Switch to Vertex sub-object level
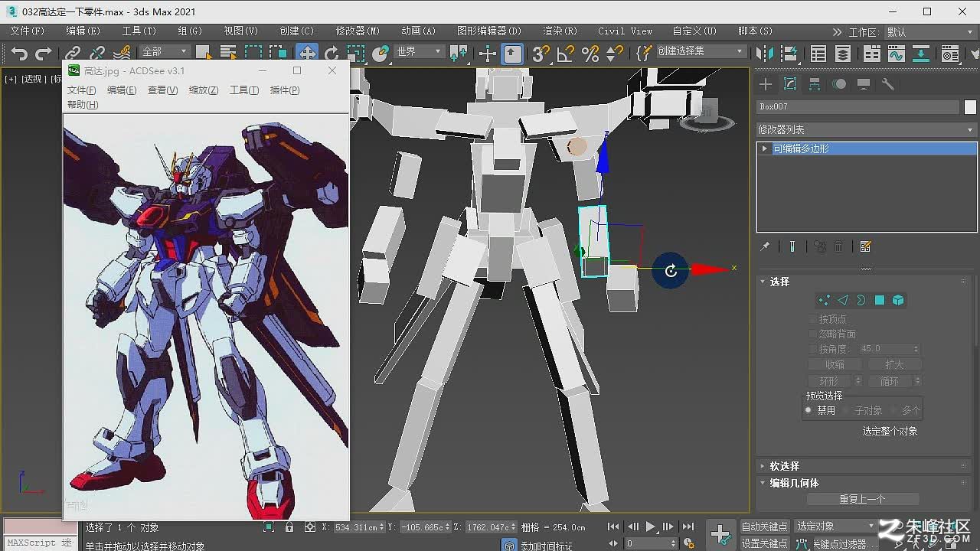The image size is (980, 551). tap(824, 300)
